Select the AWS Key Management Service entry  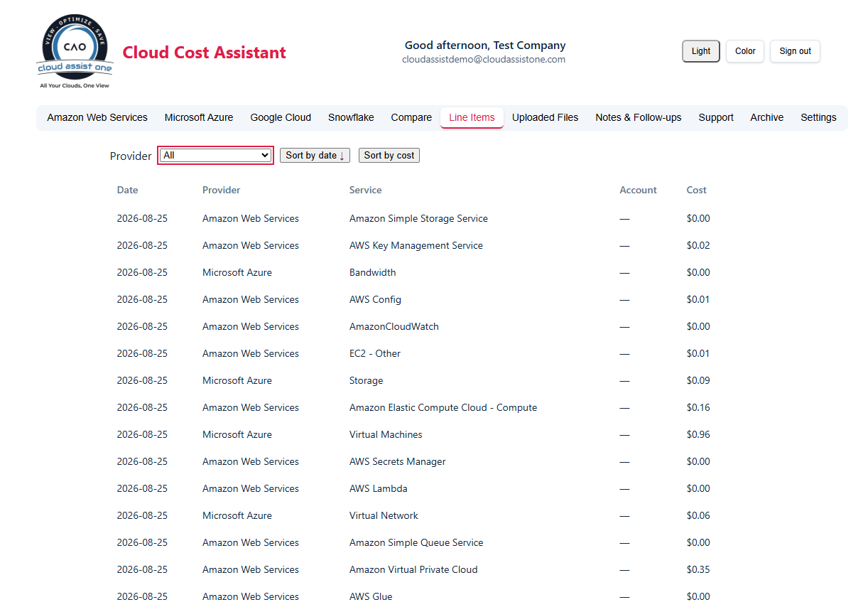[416, 245]
